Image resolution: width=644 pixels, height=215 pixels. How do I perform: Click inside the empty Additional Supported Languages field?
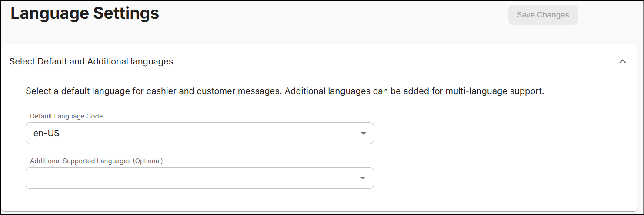pos(200,178)
